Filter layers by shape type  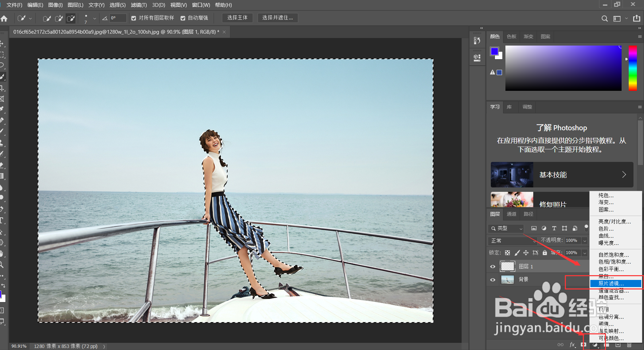pos(565,228)
